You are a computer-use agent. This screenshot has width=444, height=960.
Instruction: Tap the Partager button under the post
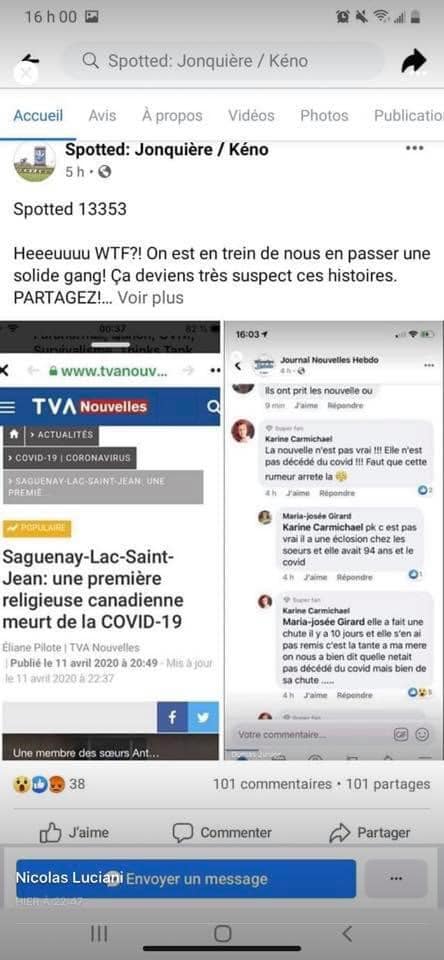click(369, 833)
